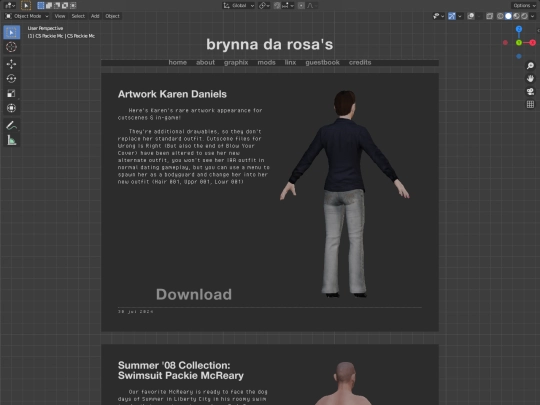
Task: Toggle viewport gizmos display
Action: coord(452,16)
